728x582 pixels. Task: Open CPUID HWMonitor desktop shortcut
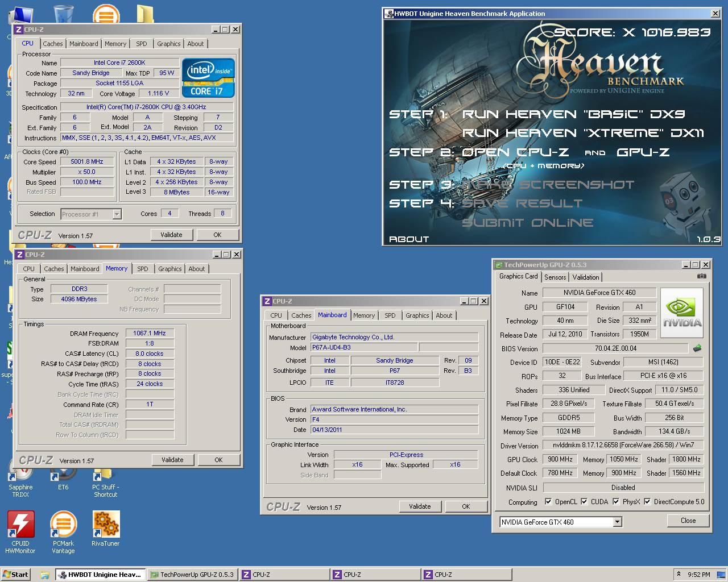pos(20,531)
